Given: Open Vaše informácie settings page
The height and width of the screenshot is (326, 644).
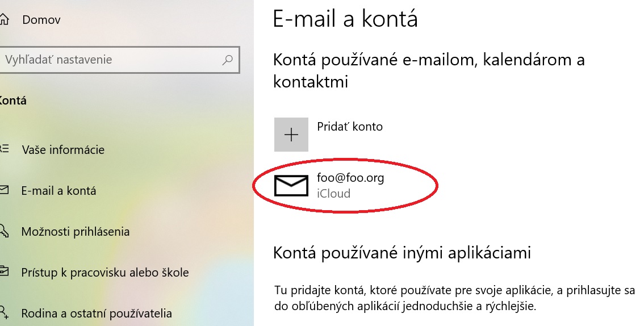Looking at the screenshot, I should click(63, 150).
